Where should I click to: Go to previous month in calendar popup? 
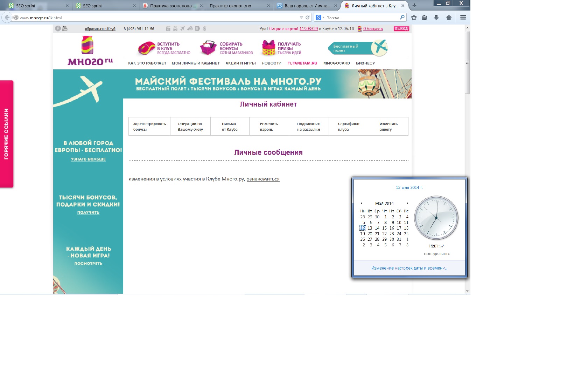click(362, 203)
